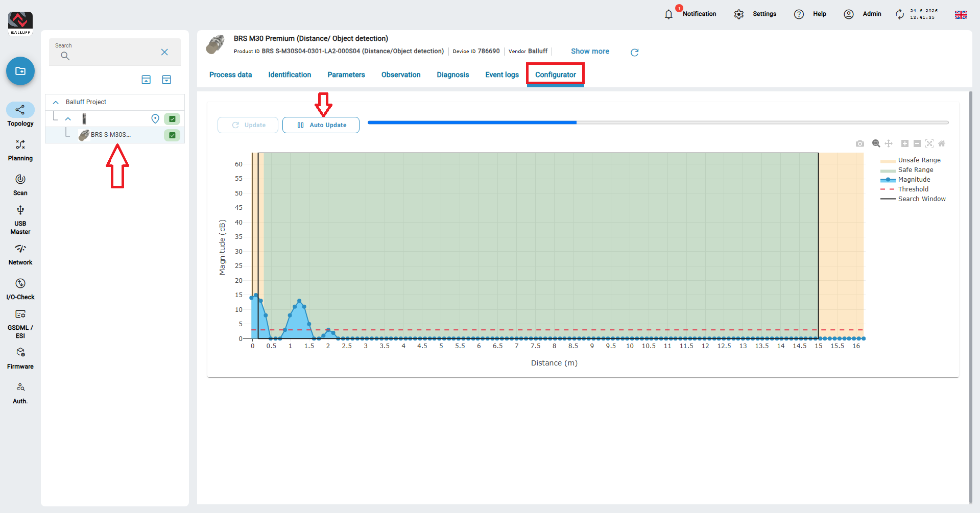Select BRS S-M30S... device in tree

111,135
